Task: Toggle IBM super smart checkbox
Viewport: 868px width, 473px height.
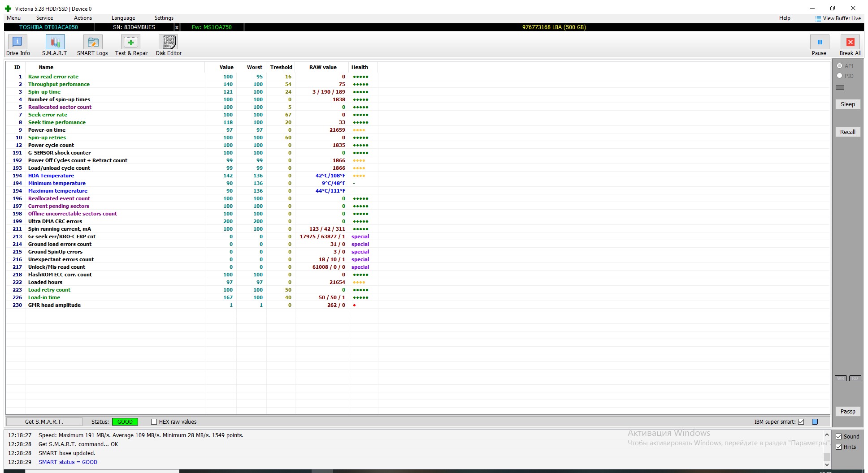Action: tap(801, 422)
